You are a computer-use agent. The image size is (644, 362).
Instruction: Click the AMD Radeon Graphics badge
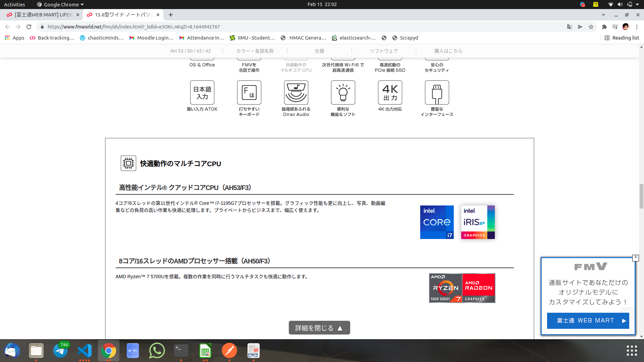(x=479, y=288)
